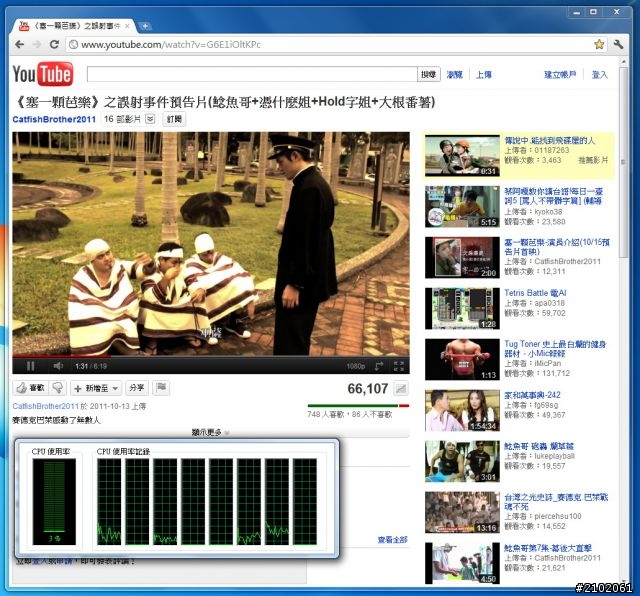Dislike the video with the thumbs-down icon
The width and height of the screenshot is (640, 596).
tap(58, 388)
